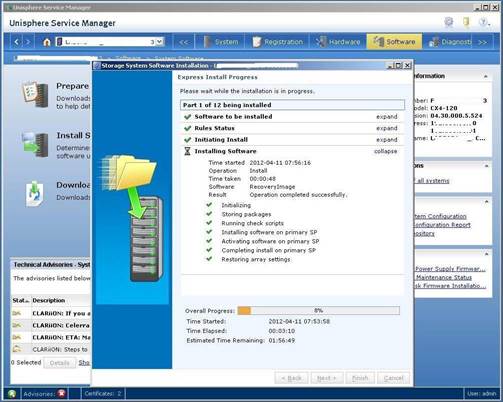Image resolution: width=503 pixels, height=402 pixels.
Task: Open the Download updates icon
Action: [35, 194]
